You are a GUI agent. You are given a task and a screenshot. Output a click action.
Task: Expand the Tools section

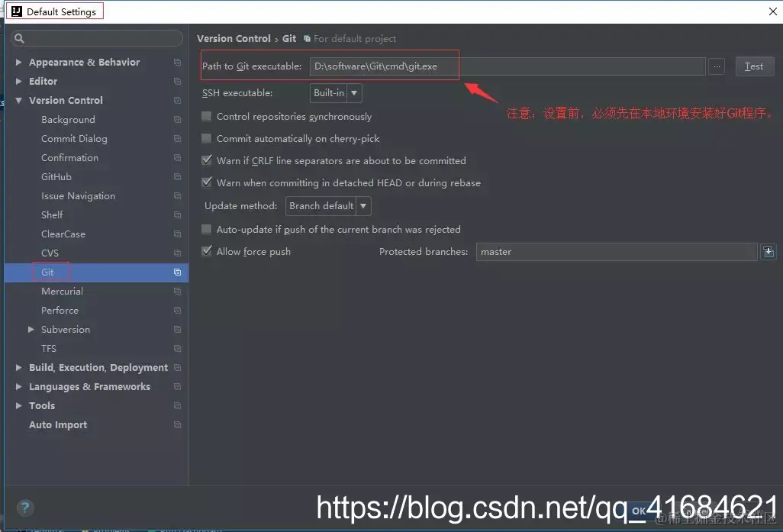click(18, 405)
